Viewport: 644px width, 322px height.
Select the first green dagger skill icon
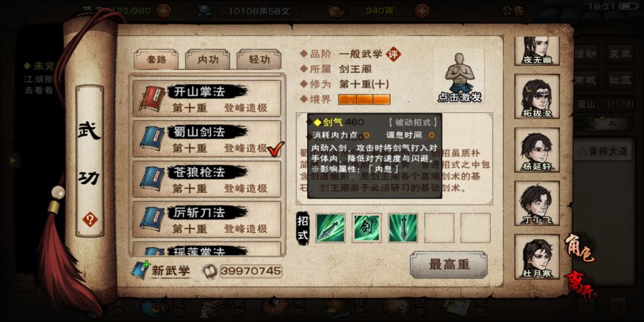click(330, 228)
